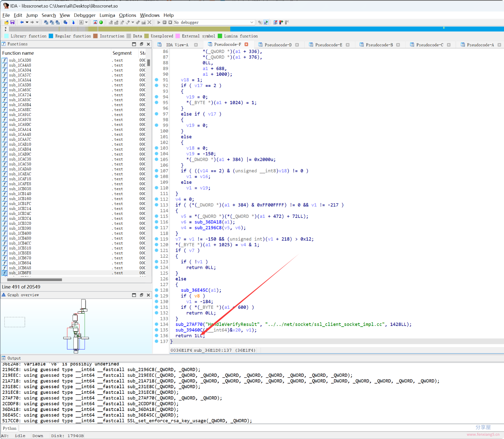Toggle breakpoint dot on line 105
504x439 pixels.
156,159
